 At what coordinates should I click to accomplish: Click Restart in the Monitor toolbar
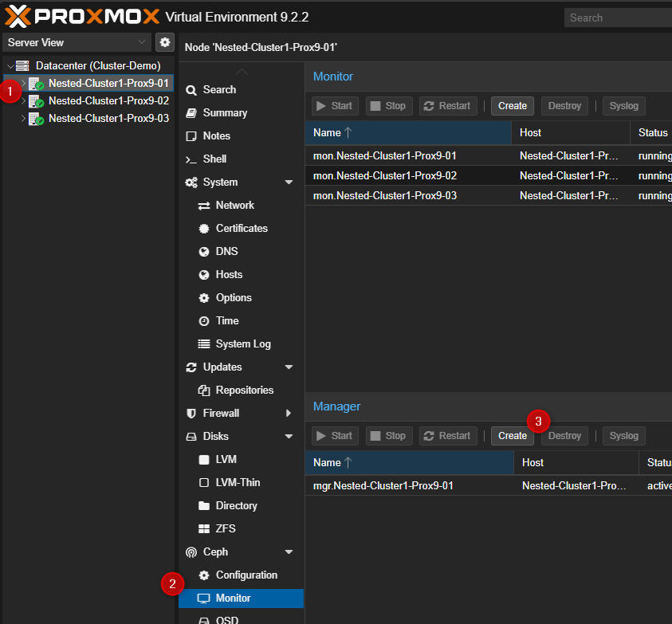(448, 106)
